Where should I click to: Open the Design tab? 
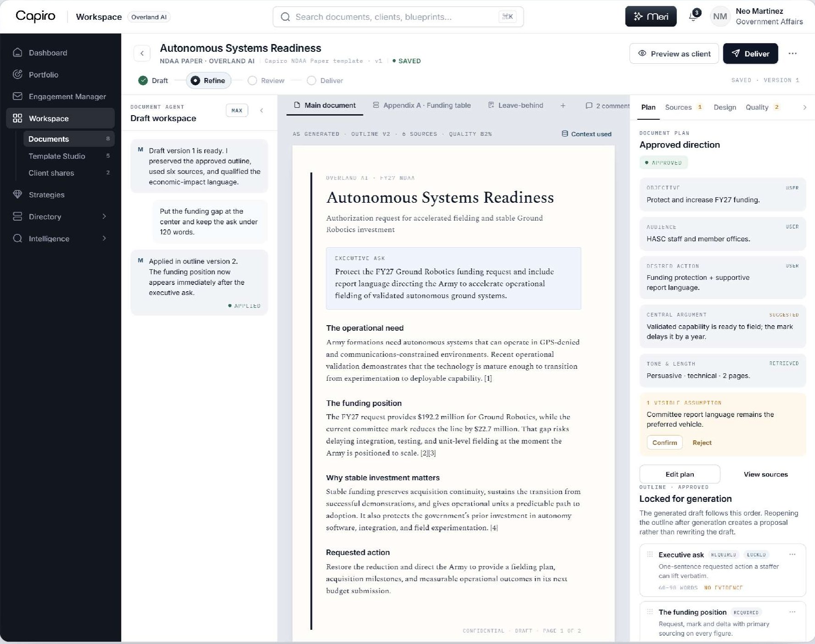click(x=725, y=107)
